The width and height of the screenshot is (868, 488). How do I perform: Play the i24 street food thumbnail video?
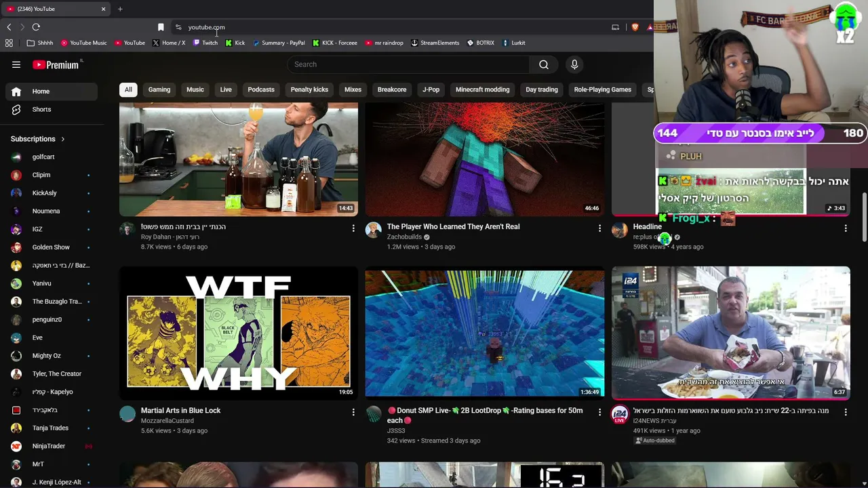(x=731, y=333)
